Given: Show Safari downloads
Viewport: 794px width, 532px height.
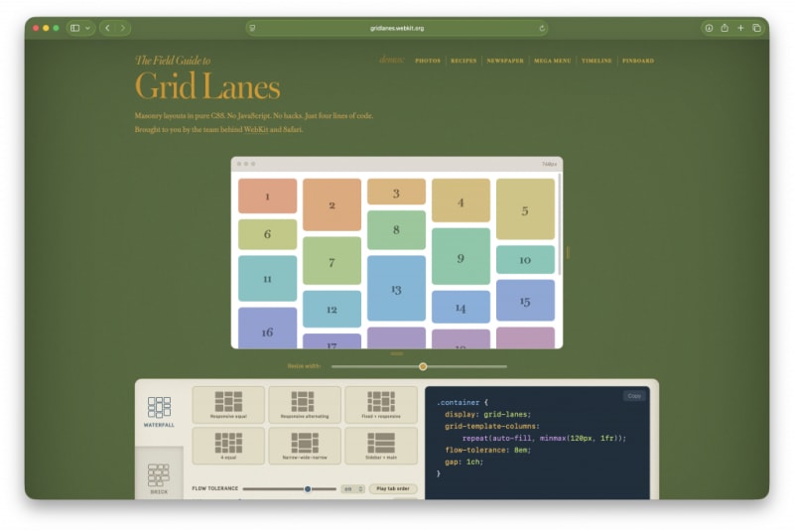Looking at the screenshot, I should [709, 28].
